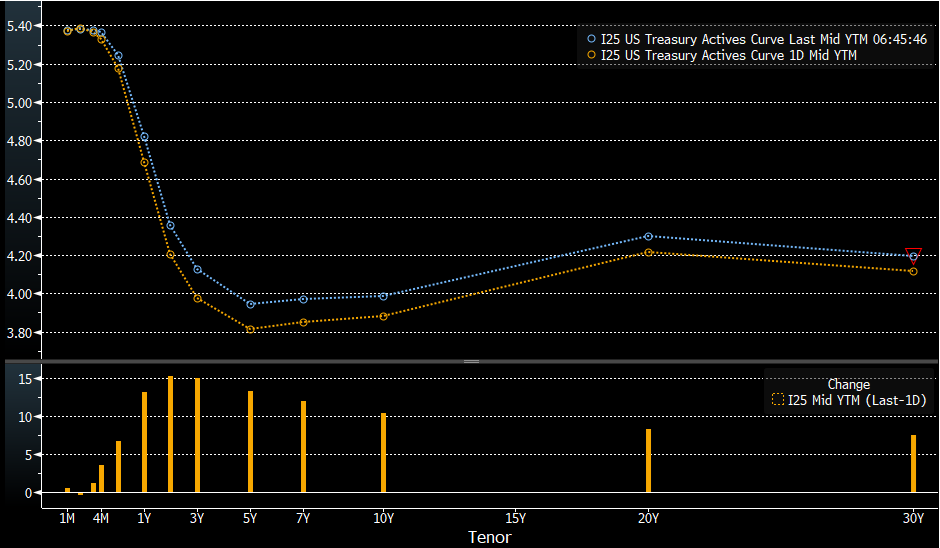Click the red triangle marker at the 30Y point
940x548 pixels.
coord(913,254)
